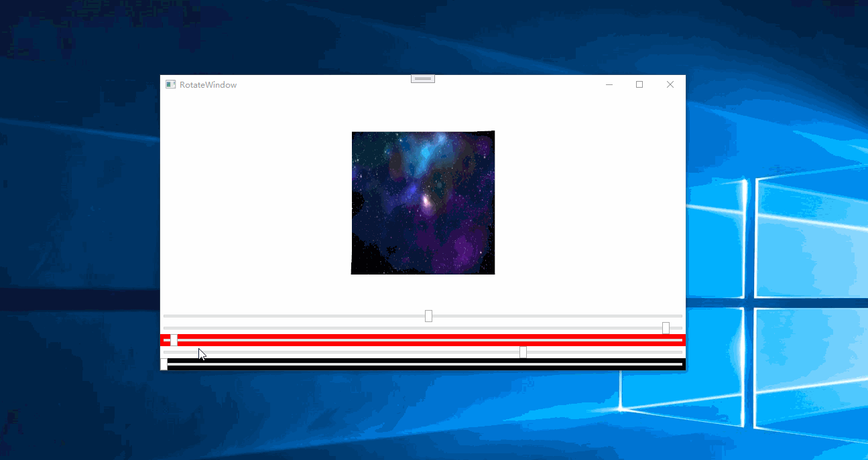Click the debug toolbar handle at top center
Screen dimensions: 868x460
[423, 79]
